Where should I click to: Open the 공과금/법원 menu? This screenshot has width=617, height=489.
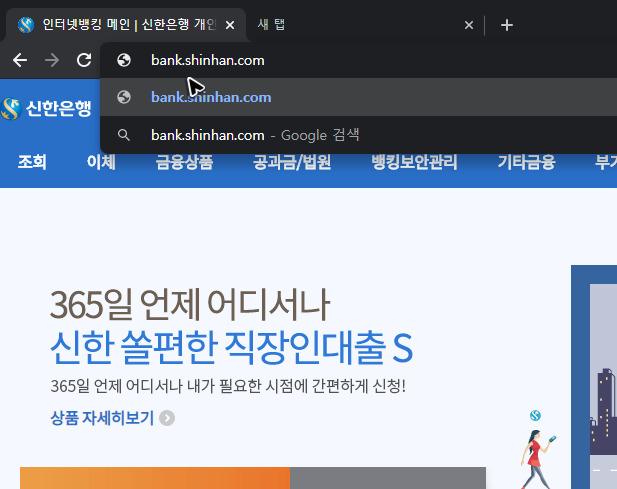pyautogui.click(x=292, y=162)
